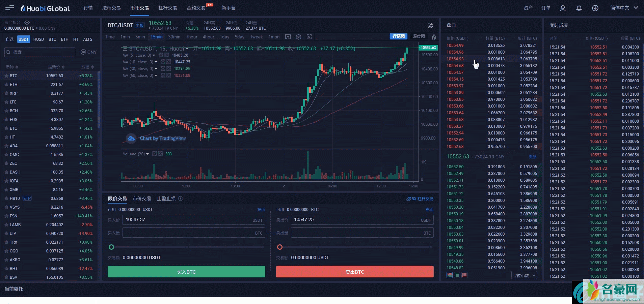This screenshot has height=304, width=644.
Task: Toggle favorite star for BTC
Action: pos(6,76)
